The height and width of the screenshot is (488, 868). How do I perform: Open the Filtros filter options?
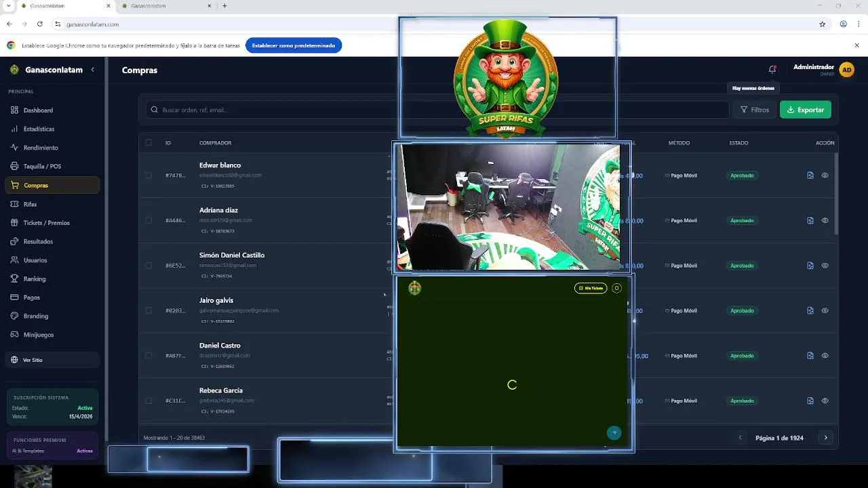tap(754, 110)
